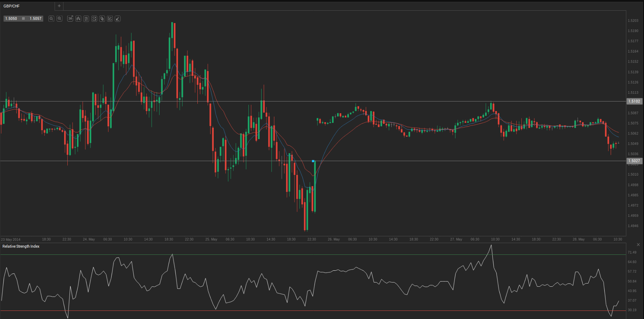644x319 pixels.
Task: Click the 1.4946 price axis label
Action: [x=633, y=226]
